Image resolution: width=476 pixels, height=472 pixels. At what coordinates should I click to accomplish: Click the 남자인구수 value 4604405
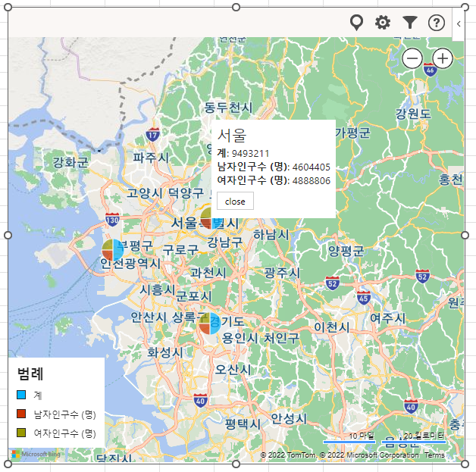[x=312, y=167]
